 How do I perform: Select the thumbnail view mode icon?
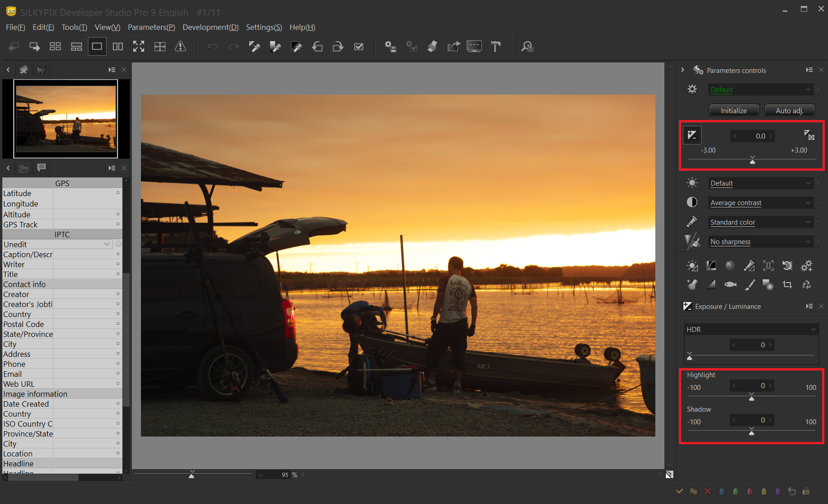click(55, 47)
